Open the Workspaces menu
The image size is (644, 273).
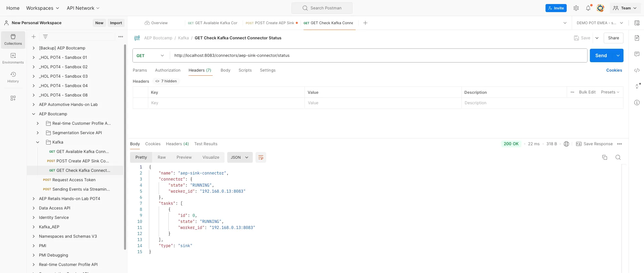[x=42, y=8]
